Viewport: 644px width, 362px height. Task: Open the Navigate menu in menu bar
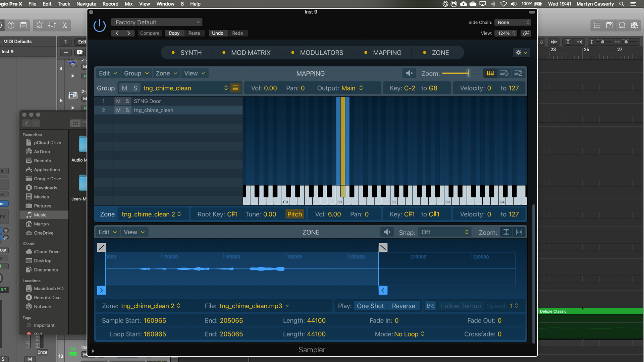tap(86, 4)
